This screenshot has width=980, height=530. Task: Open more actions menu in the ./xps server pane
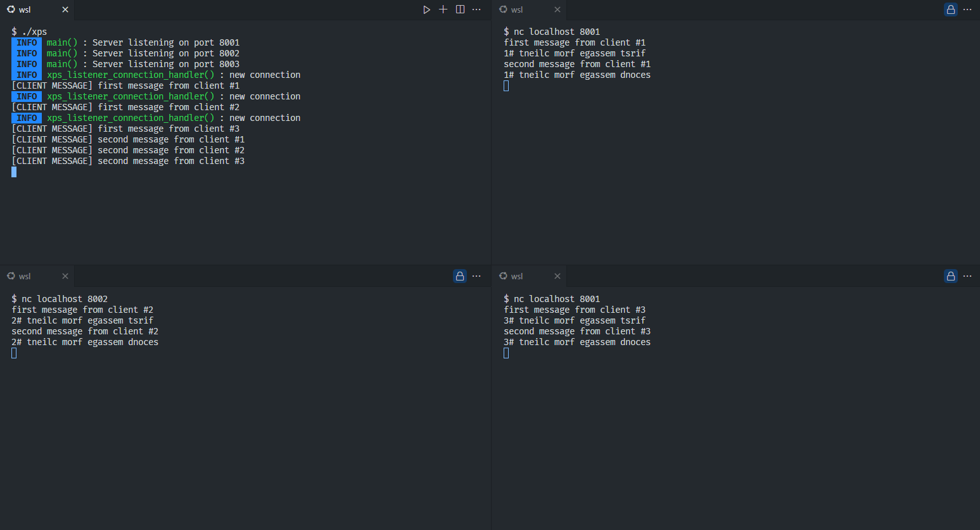coord(476,9)
